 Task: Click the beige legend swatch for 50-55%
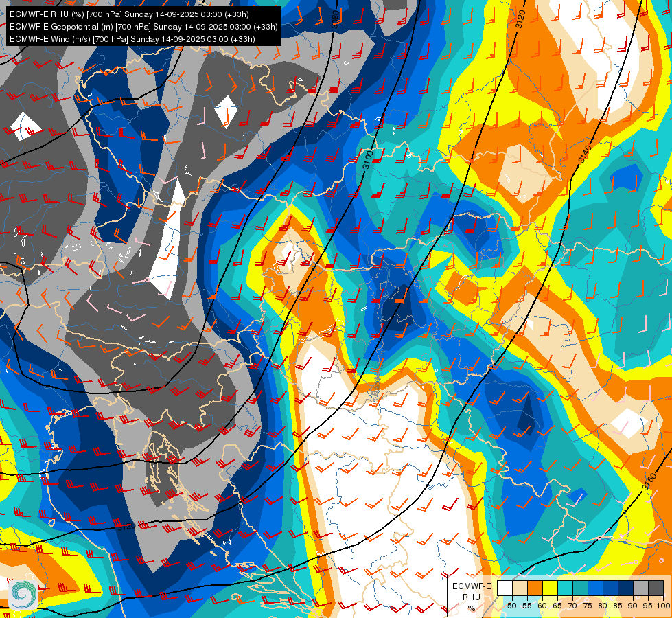[520, 588]
